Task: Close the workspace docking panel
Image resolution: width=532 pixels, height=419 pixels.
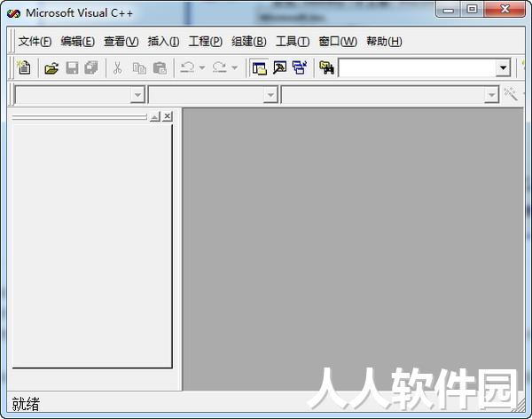Action: click(167, 116)
